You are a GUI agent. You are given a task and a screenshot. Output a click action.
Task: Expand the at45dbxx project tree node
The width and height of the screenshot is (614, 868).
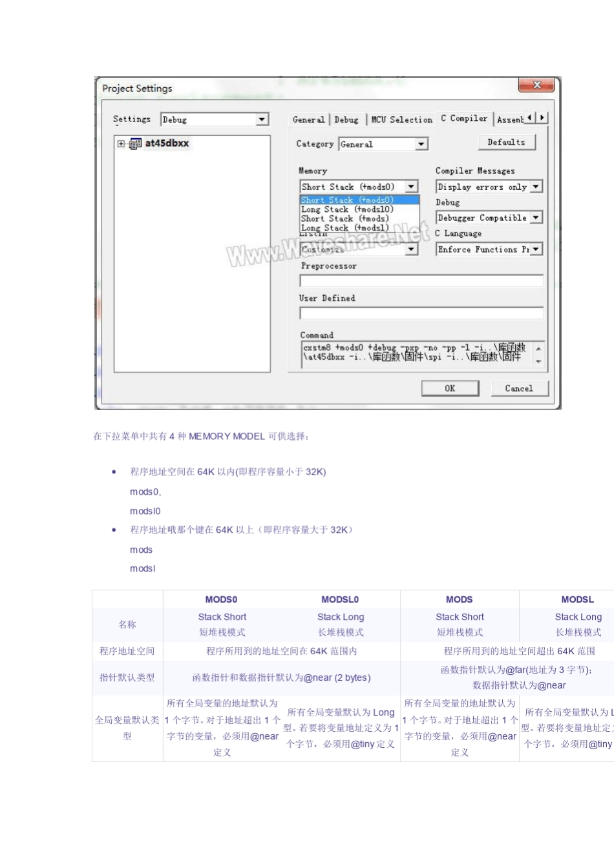(x=121, y=143)
